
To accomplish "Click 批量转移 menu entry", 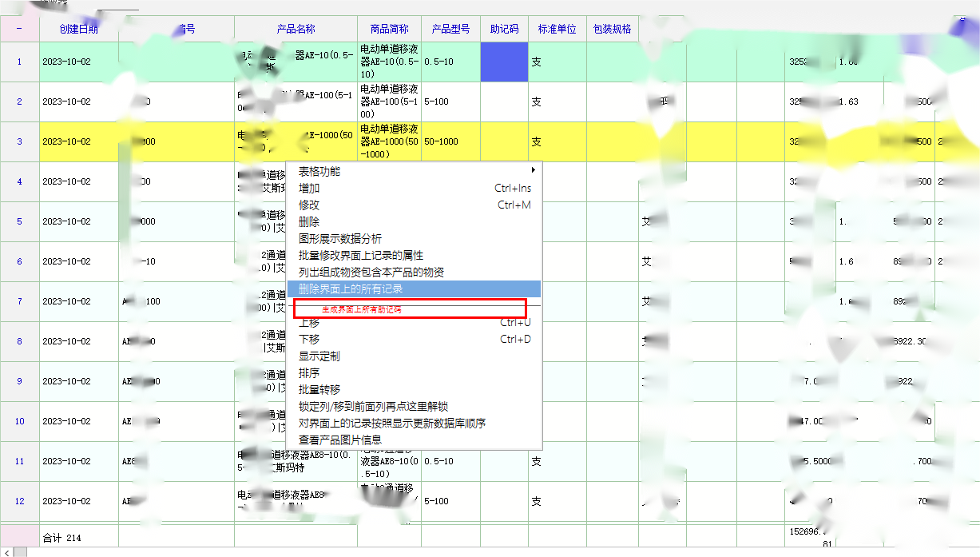I will (319, 390).
